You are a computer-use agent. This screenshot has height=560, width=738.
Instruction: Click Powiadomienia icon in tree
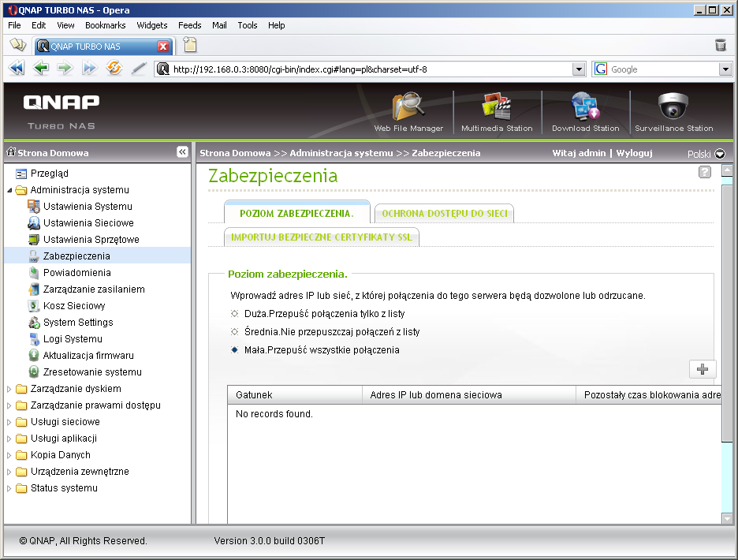tap(33, 273)
